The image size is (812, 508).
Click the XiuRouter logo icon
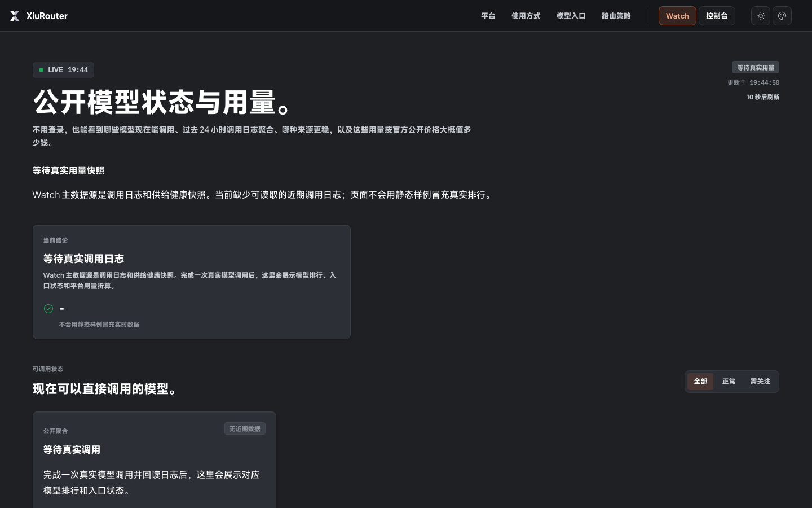[x=15, y=16]
